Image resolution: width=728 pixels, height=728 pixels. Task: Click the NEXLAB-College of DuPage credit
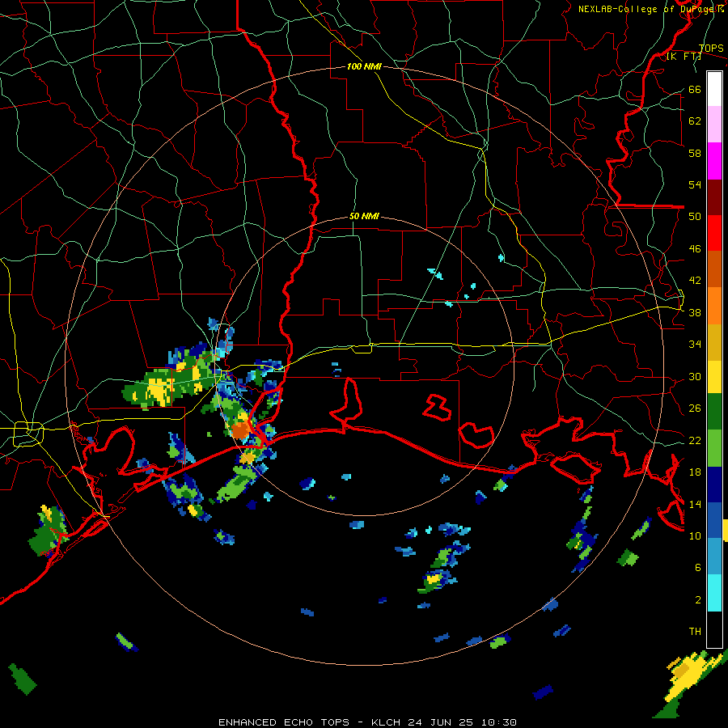pos(651,9)
